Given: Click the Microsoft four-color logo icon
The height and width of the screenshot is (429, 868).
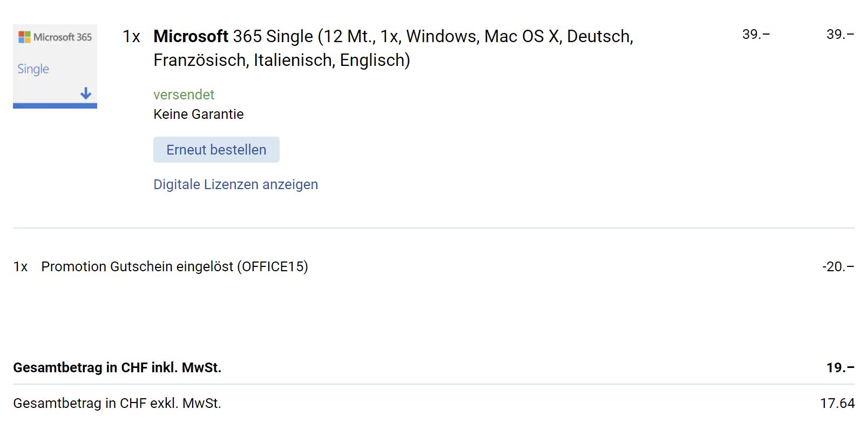Looking at the screenshot, I should tap(24, 37).
